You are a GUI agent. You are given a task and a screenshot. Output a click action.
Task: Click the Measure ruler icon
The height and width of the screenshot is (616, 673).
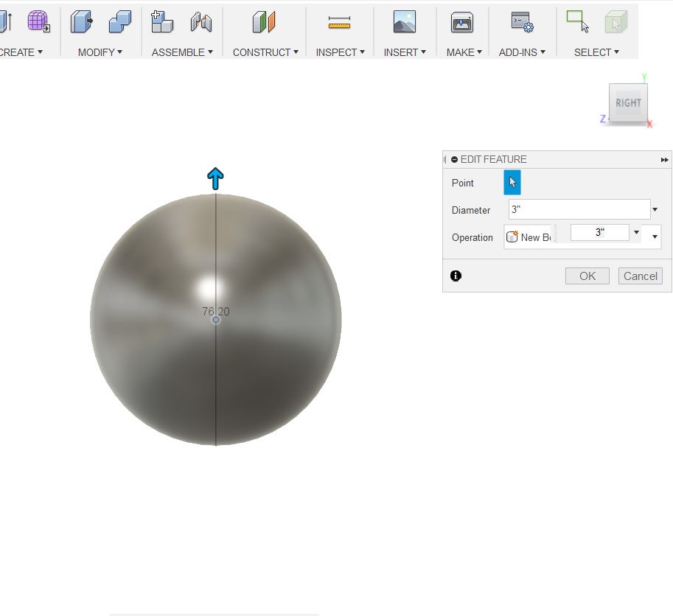pyautogui.click(x=339, y=24)
